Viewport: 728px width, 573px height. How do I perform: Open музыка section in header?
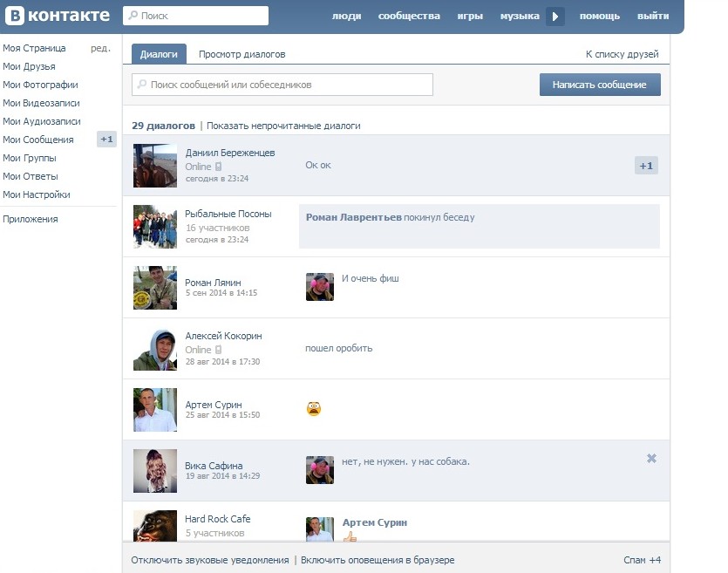(520, 16)
